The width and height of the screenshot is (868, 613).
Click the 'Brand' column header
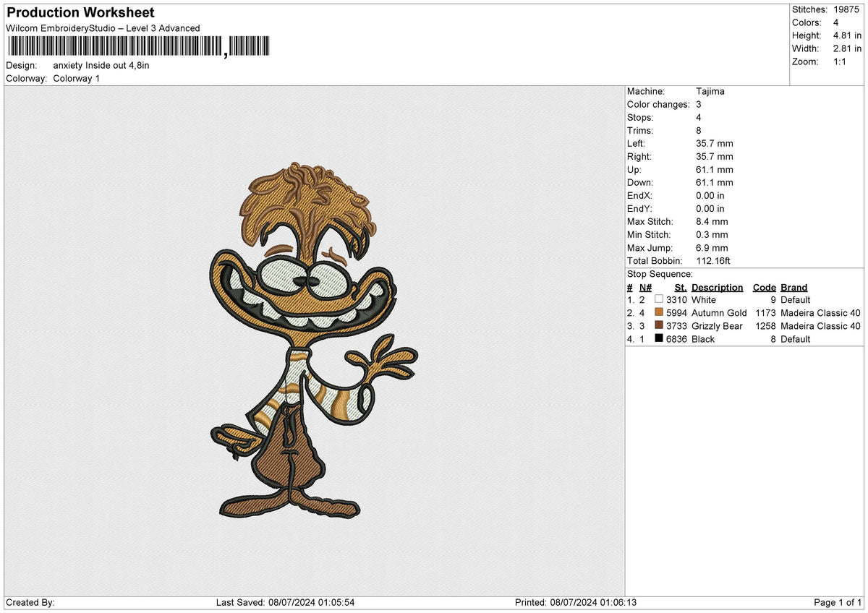[793, 287]
